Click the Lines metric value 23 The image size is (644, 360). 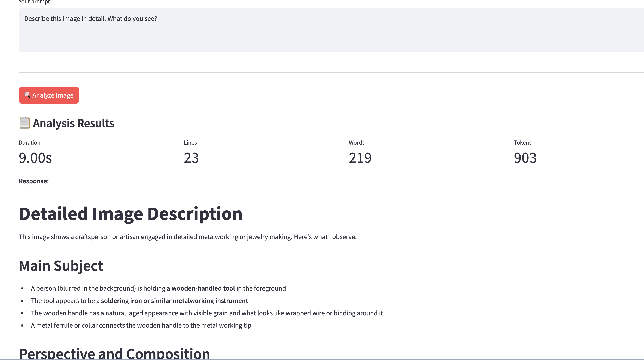(x=191, y=158)
